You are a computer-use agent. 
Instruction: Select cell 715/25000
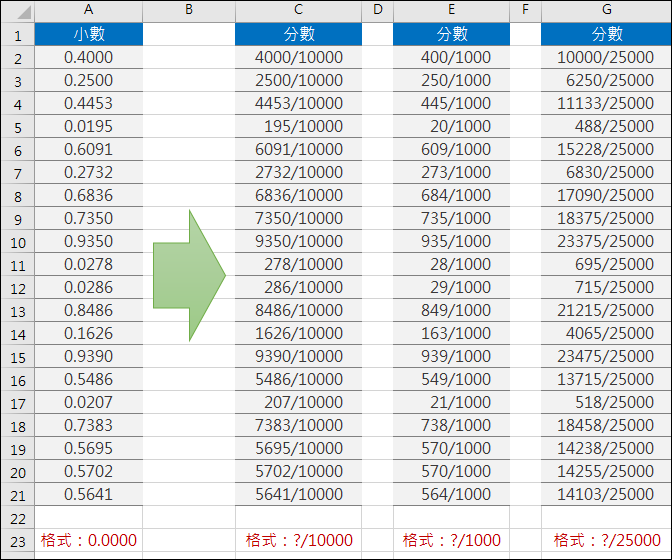pos(606,287)
